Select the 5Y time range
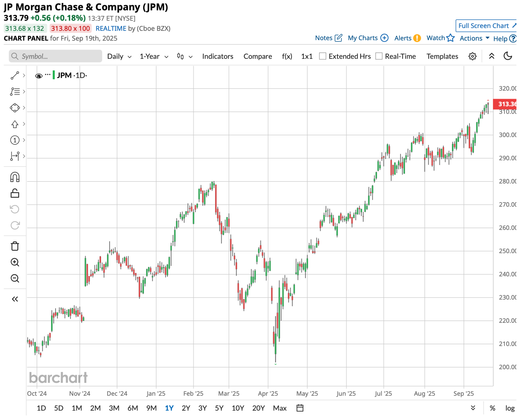 click(x=219, y=408)
